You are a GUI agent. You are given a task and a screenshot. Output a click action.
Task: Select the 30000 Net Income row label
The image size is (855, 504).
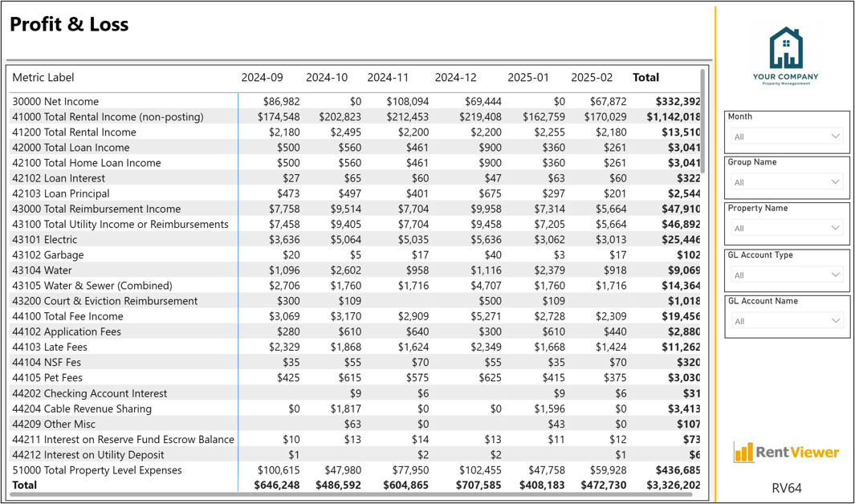coord(55,101)
